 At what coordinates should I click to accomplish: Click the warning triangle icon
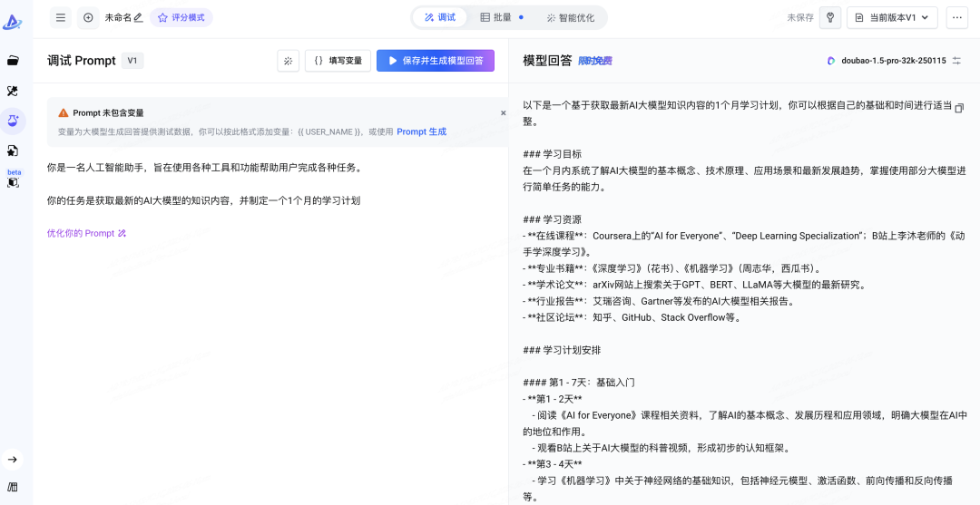64,113
